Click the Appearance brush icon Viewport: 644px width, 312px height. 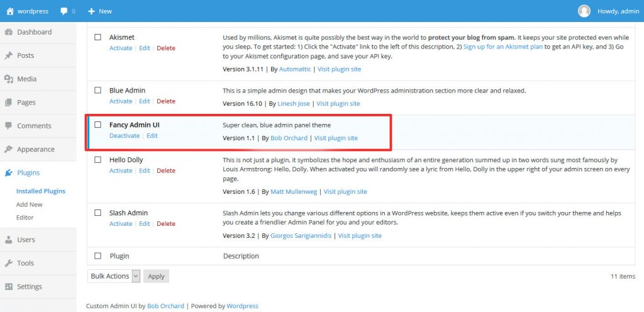[x=9, y=150]
